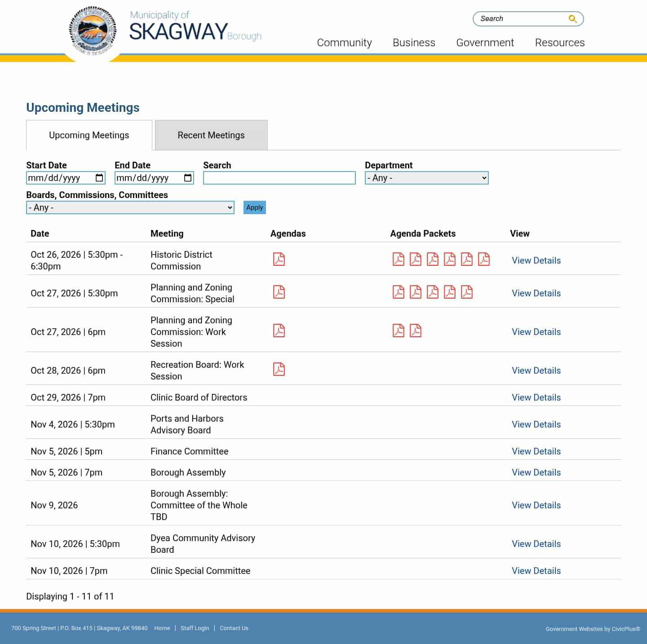Open the Business menu
Viewport: 647px width, 644px height.
[x=414, y=43]
